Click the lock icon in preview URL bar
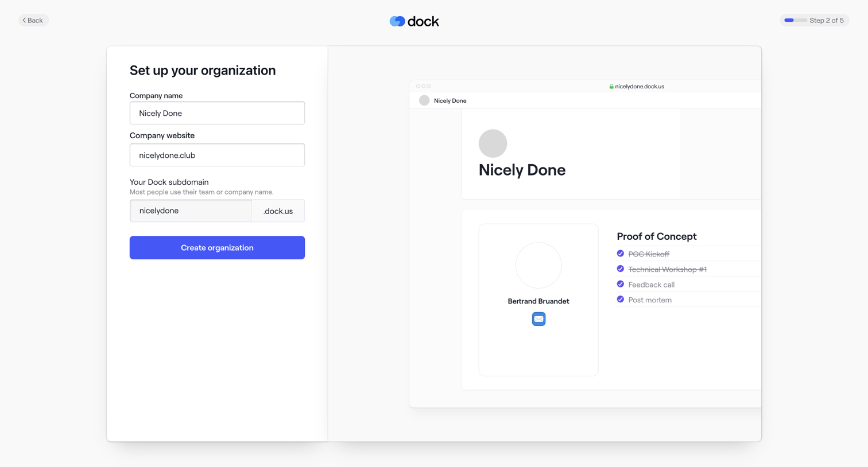Viewport: 868px width, 467px height. 611,87
